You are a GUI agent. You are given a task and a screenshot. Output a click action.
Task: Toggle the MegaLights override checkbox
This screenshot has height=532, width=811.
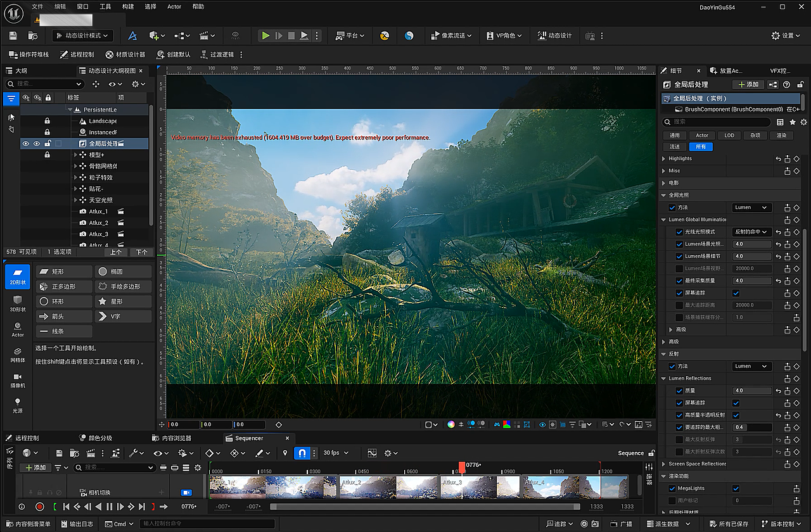coord(672,488)
